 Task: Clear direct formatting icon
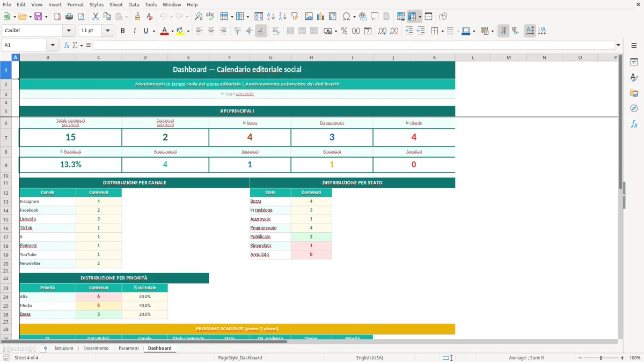[150, 16]
